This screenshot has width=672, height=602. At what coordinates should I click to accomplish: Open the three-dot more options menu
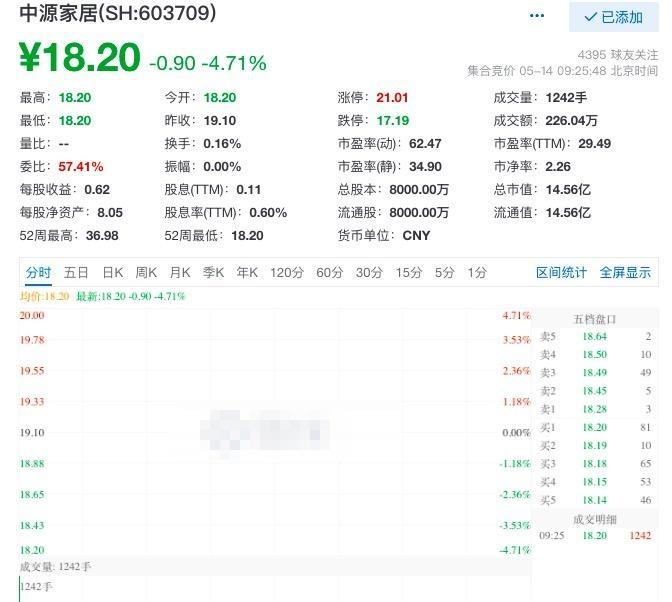tap(537, 16)
